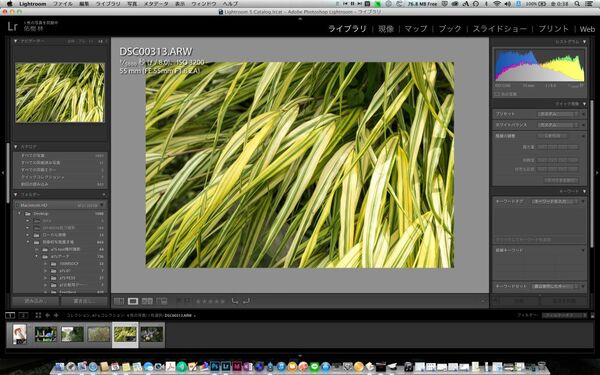This screenshot has width=600, height=375.
Task: Open the ホワイトバランス dropdown
Action: (x=558, y=125)
